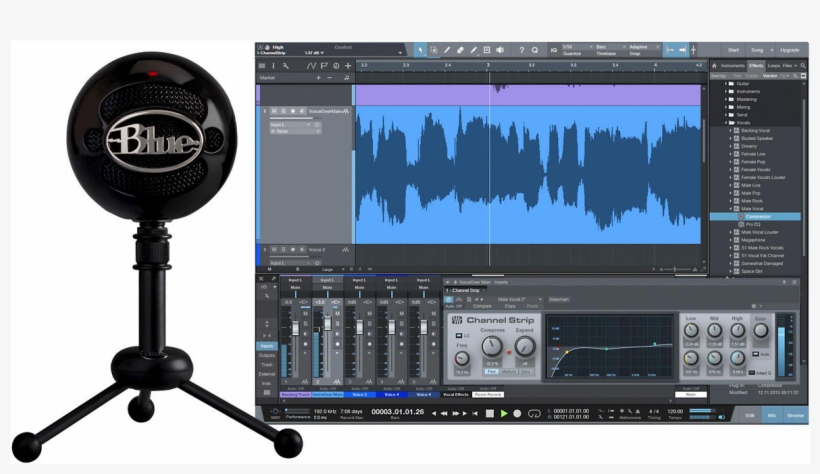Screen dimensions: 820x474
Task: Select Compressor preset in browser list
Action: 755,217
